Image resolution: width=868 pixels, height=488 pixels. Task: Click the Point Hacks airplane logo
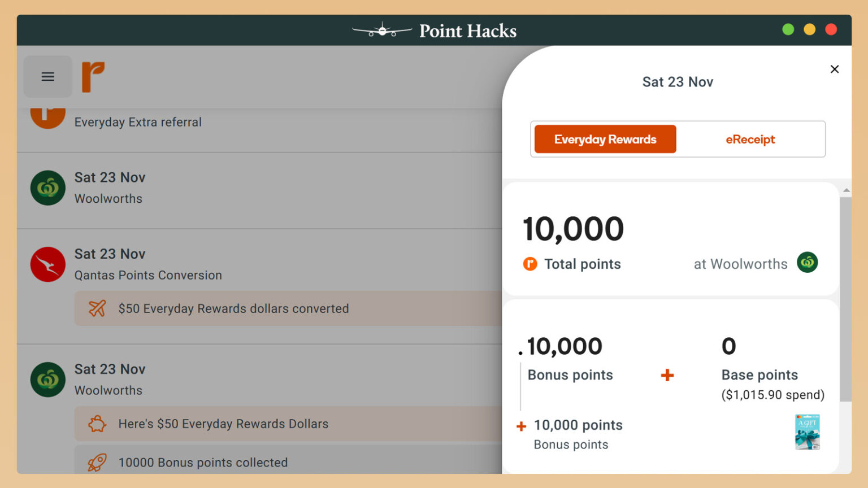point(381,30)
